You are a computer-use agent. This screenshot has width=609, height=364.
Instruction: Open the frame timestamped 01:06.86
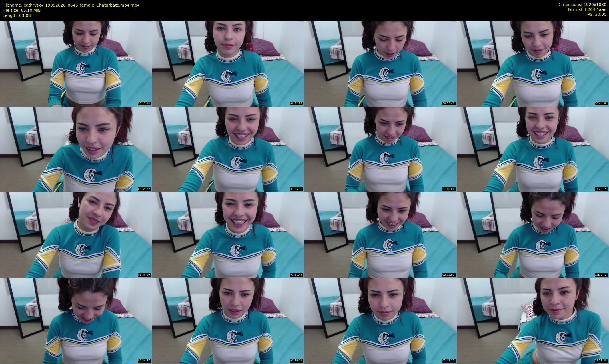pyautogui.click(x=228, y=149)
